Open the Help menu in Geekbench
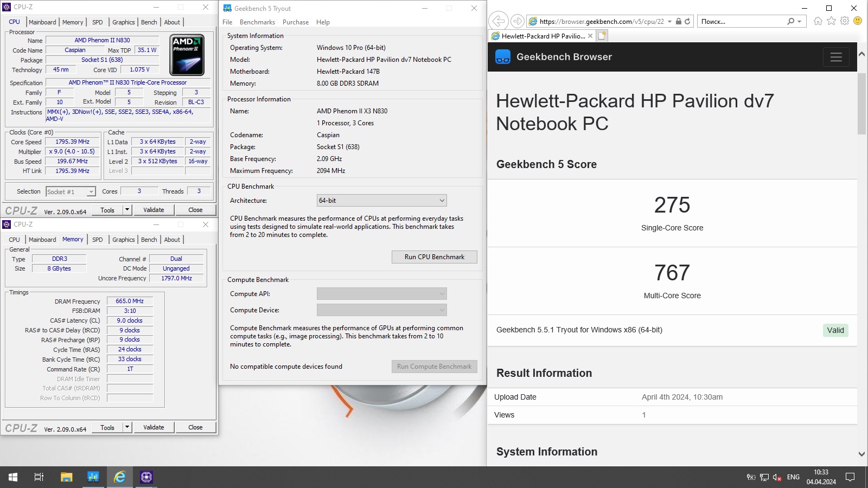 (x=323, y=22)
